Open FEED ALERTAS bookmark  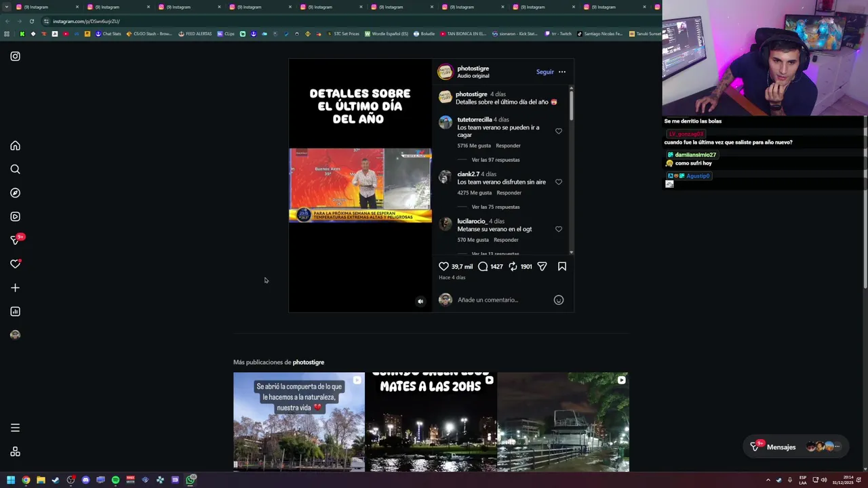(x=195, y=33)
